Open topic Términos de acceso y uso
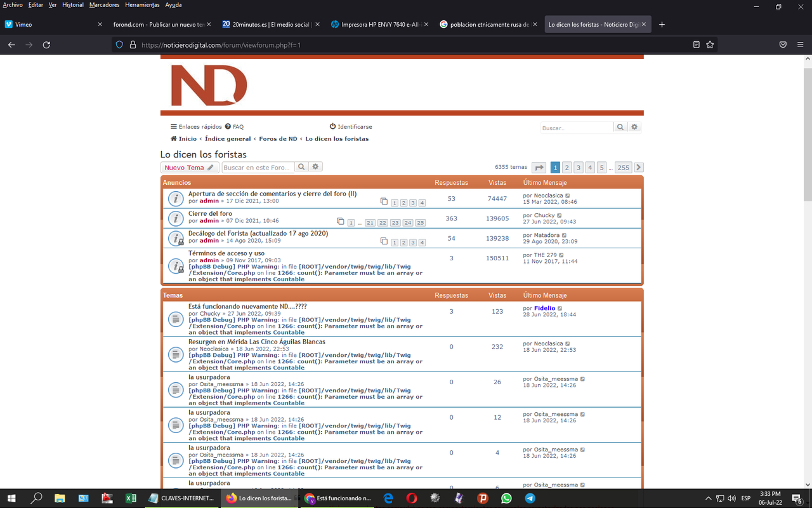The image size is (812, 508). (226, 253)
